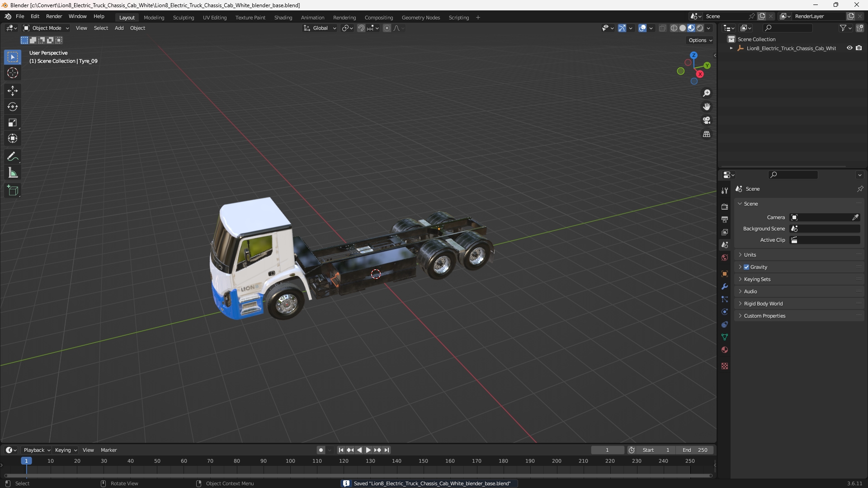Activate the Transform tool
Screen dimensions: 868x488
[13, 138]
